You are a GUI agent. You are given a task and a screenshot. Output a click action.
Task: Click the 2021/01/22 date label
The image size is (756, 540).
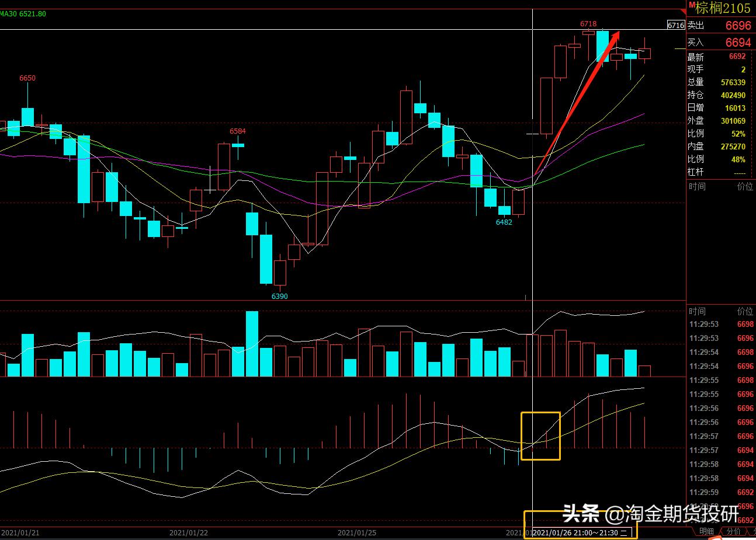pyautogui.click(x=189, y=532)
